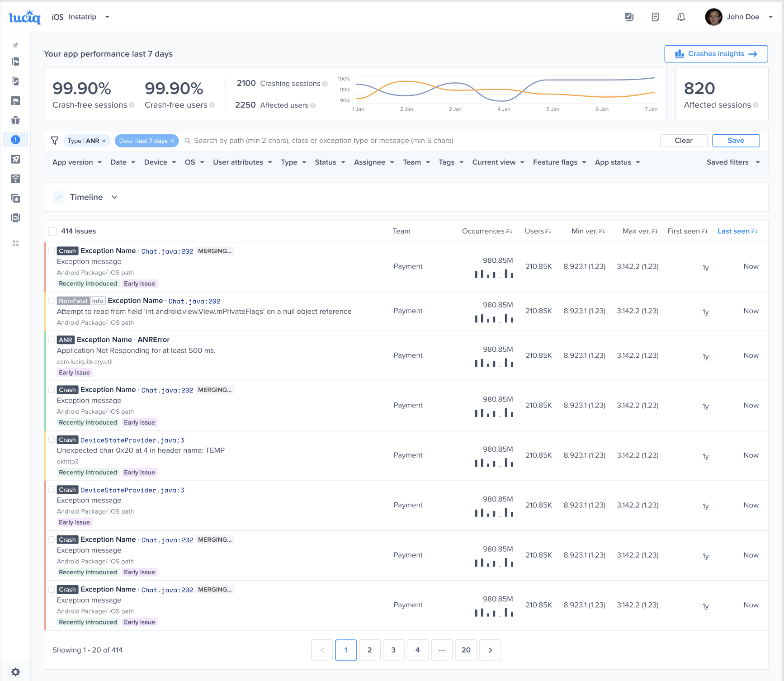Expand the Timeline section
Image resolution: width=784 pixels, height=681 pixels.
click(114, 197)
